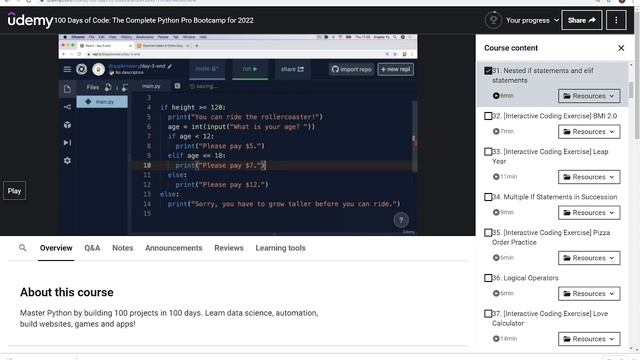
Task: Open the Your progress dropdown
Action: (532, 20)
